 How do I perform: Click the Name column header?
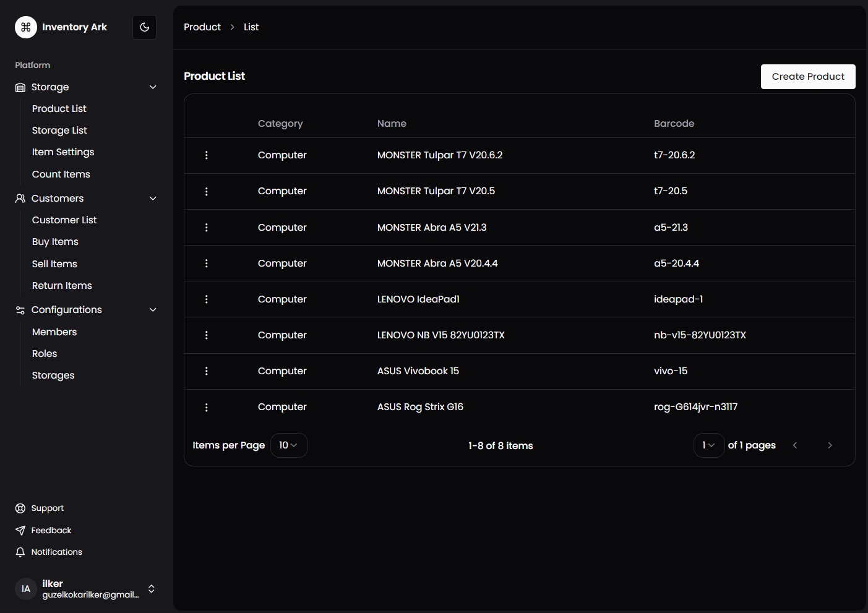[x=392, y=124]
